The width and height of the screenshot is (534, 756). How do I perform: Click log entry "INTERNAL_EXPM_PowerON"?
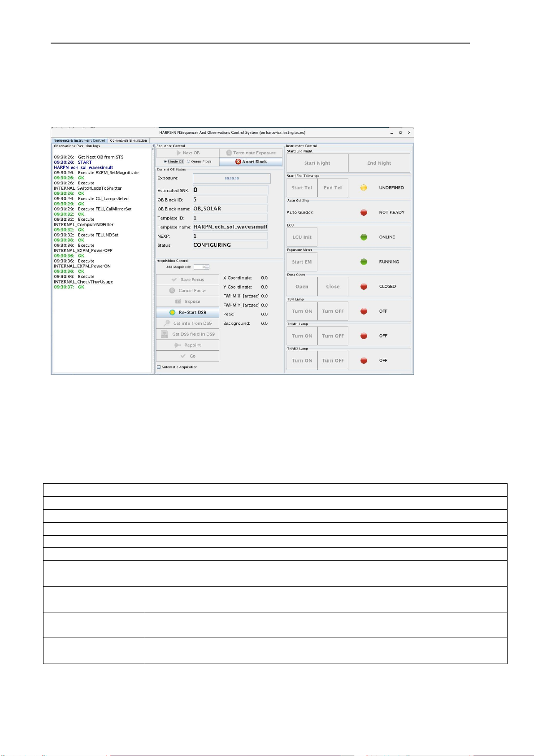point(82,266)
